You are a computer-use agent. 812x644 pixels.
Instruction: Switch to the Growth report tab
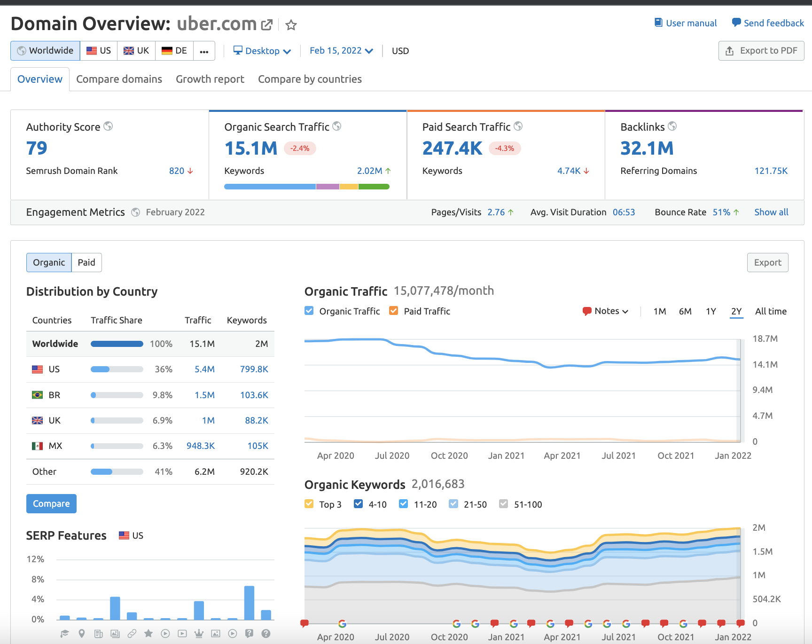(x=210, y=79)
